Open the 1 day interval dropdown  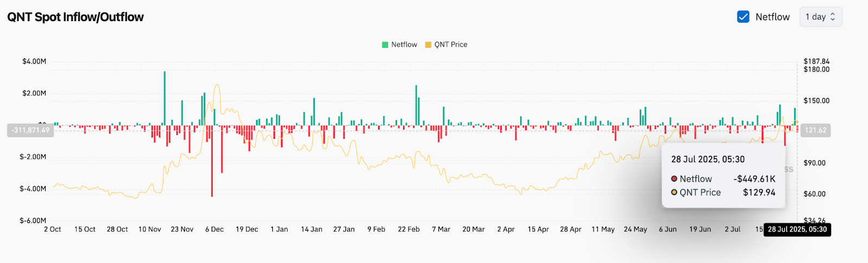(821, 17)
